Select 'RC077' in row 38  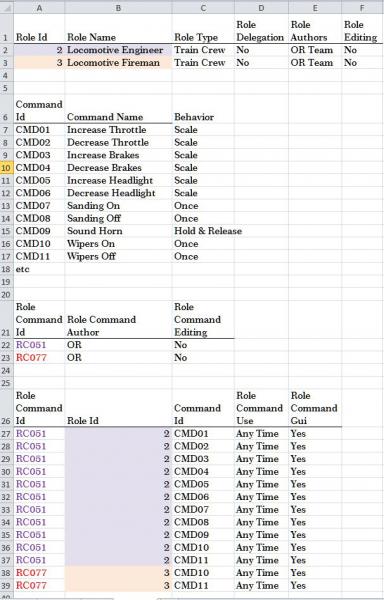[39, 573]
